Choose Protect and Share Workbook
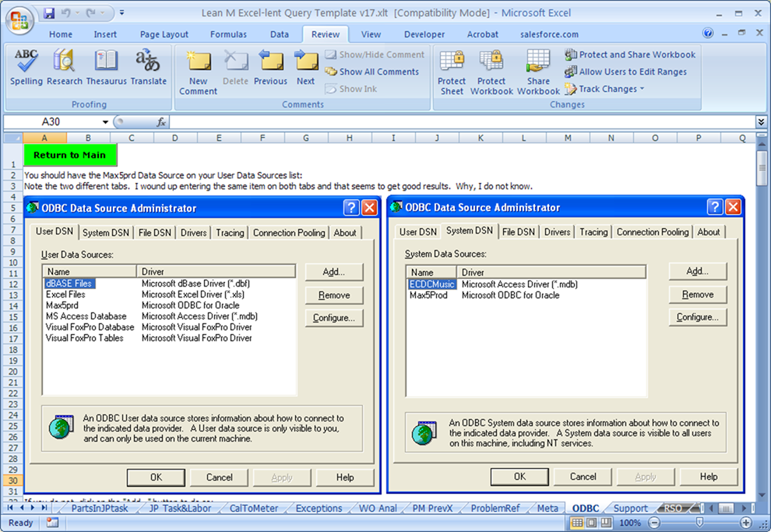This screenshot has width=771, height=532. click(x=630, y=55)
